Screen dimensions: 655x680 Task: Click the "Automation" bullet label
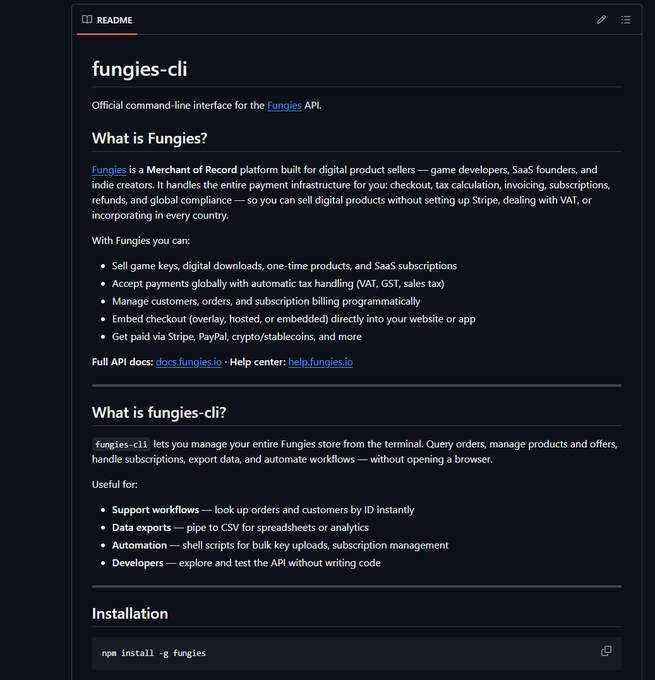pos(139,545)
